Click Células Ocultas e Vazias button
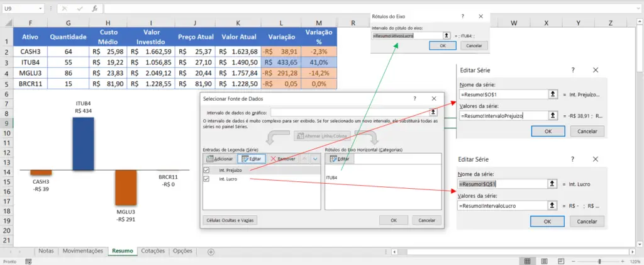The image size is (644, 265). (230, 220)
